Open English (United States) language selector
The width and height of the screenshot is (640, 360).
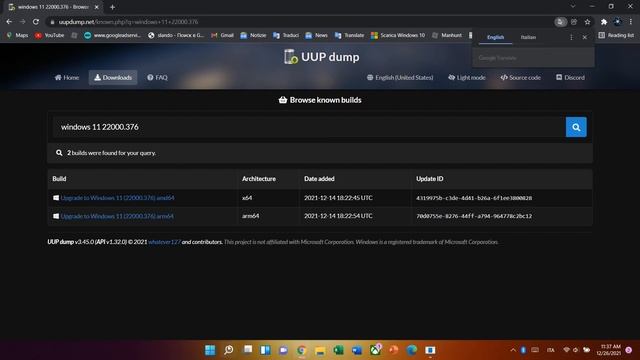coord(400,78)
